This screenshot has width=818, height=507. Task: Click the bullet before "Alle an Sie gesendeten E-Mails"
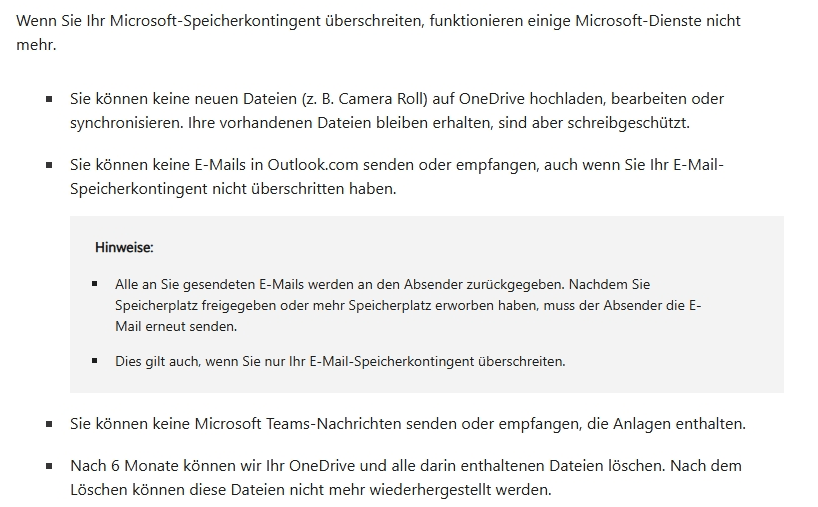(x=94, y=284)
